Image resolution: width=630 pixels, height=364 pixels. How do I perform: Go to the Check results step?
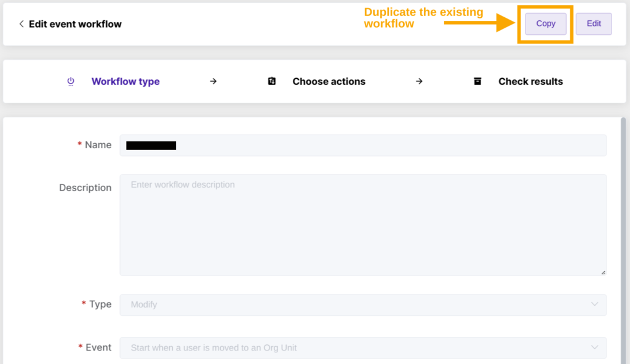tap(530, 82)
